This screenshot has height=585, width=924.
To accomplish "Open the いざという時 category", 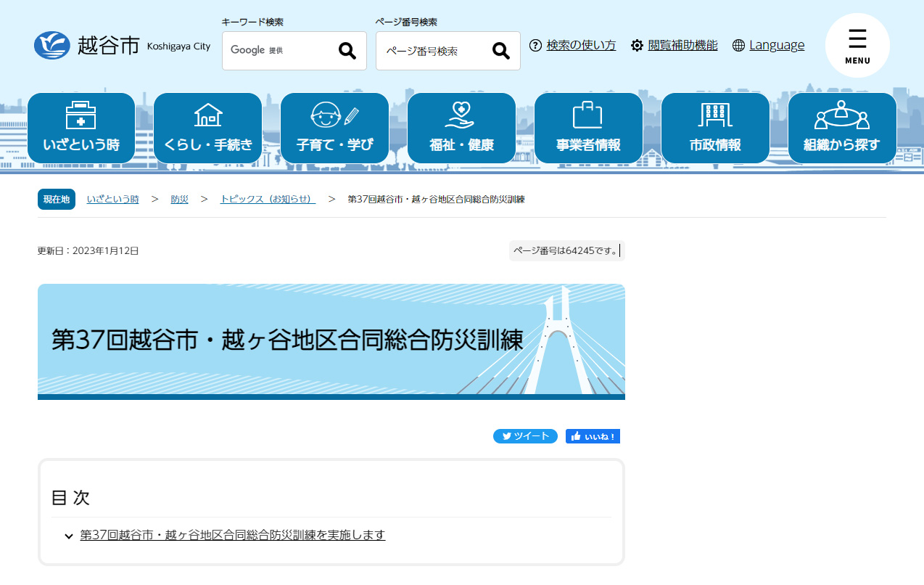I will [81, 128].
